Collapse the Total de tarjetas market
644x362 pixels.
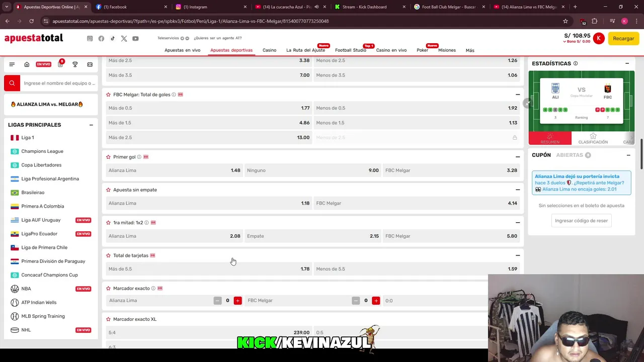(518, 255)
